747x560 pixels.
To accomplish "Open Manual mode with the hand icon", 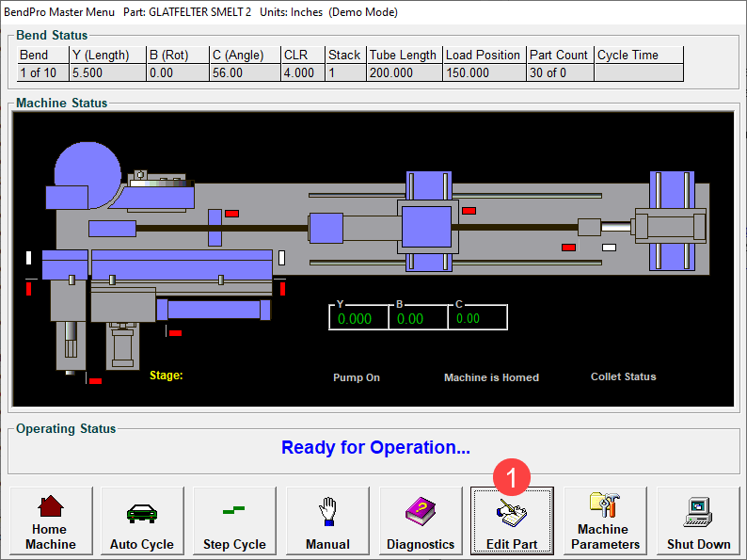I will pyautogui.click(x=326, y=513).
